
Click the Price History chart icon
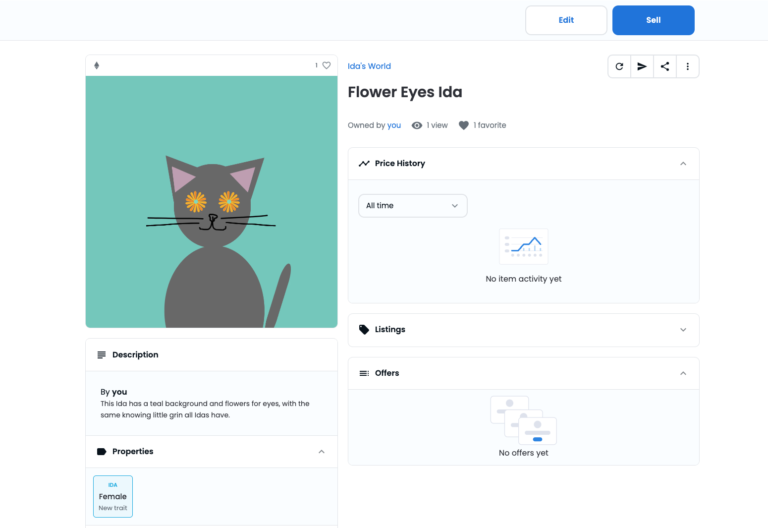(364, 164)
